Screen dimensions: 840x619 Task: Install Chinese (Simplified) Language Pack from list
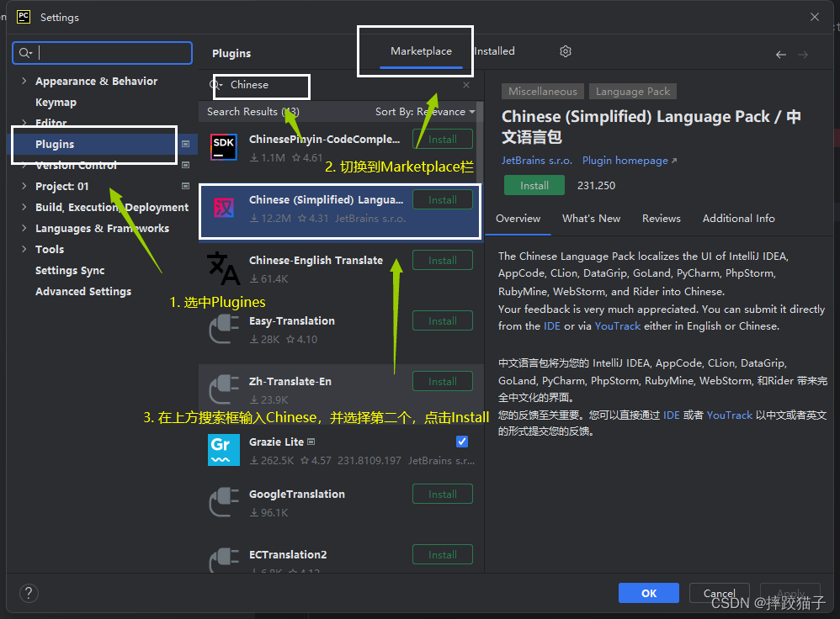pos(443,199)
